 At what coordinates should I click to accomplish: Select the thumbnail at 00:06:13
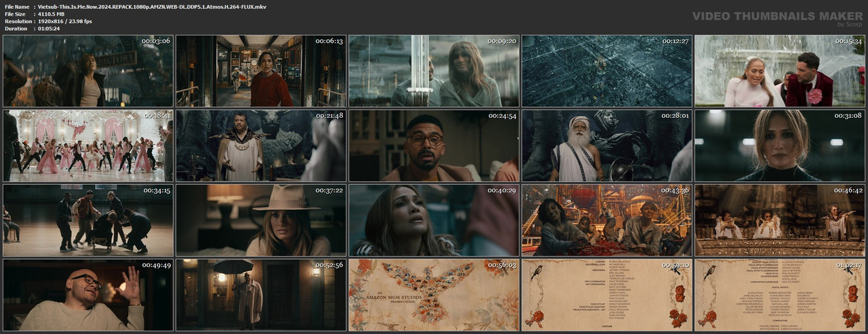(261, 71)
